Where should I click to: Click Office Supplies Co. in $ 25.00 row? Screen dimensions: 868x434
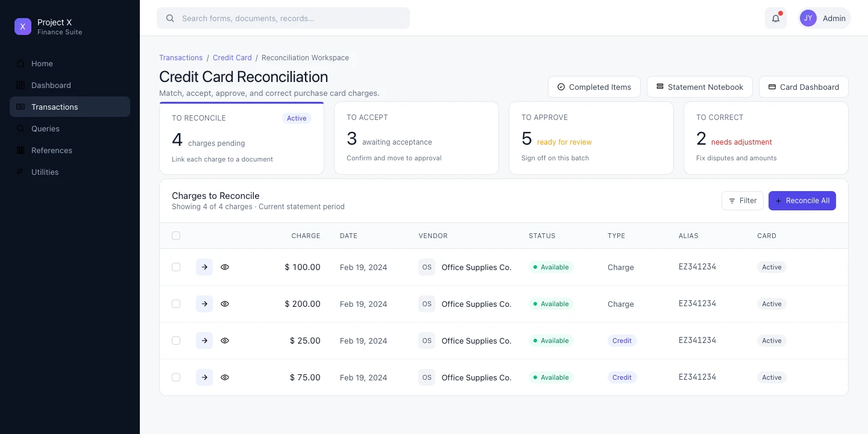(x=476, y=341)
